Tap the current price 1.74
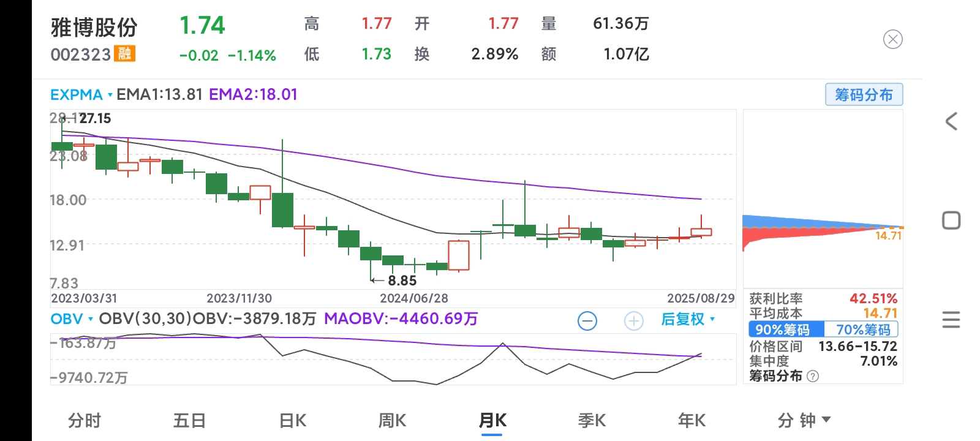Image resolution: width=980 pixels, height=441 pixels. point(202,25)
